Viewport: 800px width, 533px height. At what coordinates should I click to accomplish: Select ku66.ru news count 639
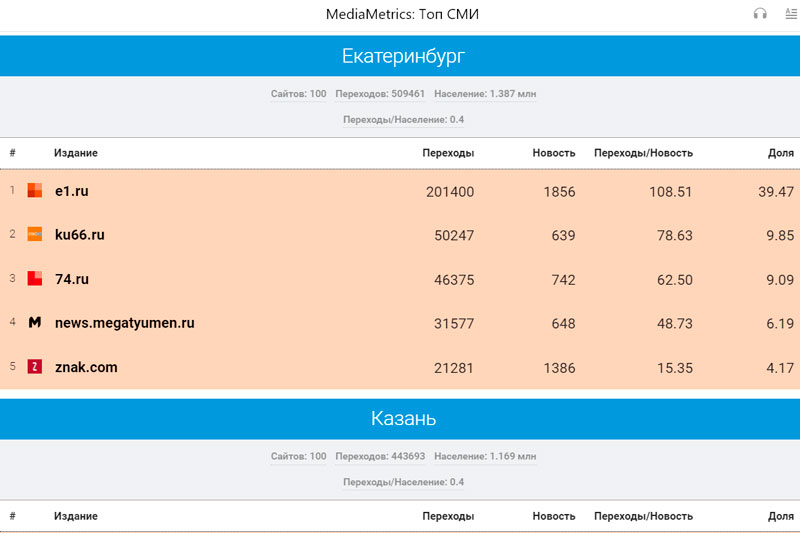point(563,236)
